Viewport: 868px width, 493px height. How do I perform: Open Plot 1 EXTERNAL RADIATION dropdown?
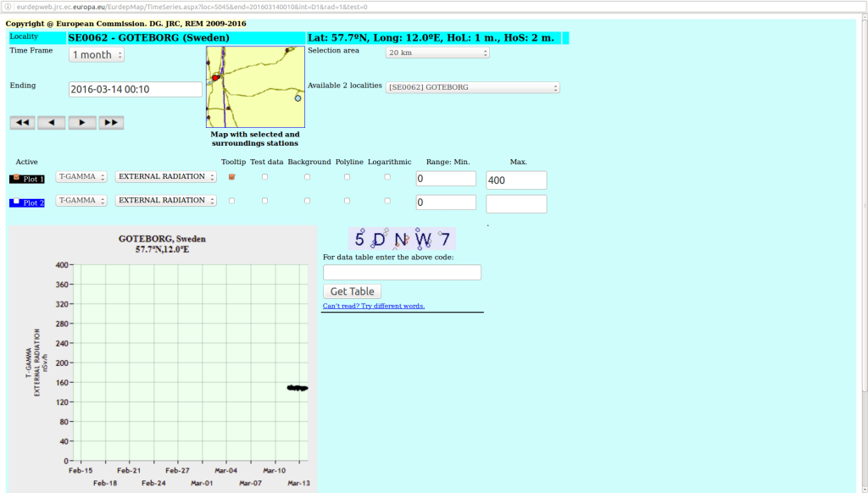point(166,177)
